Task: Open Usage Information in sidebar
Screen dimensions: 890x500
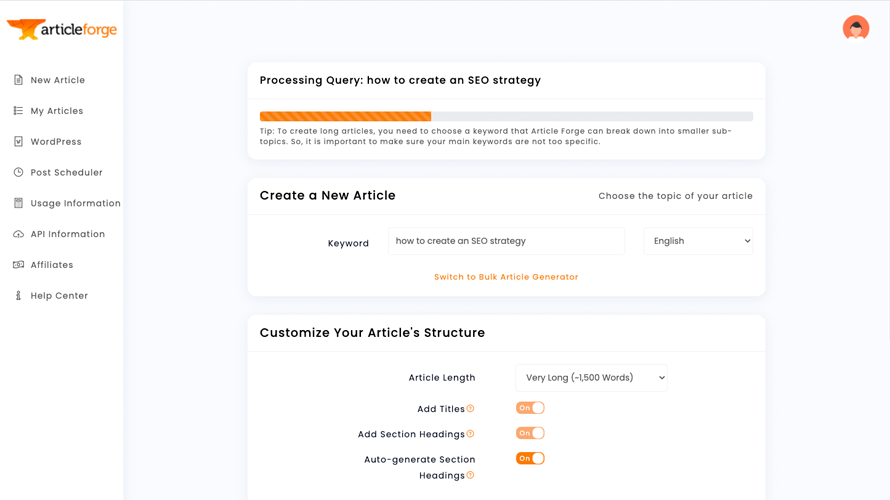Action: [x=75, y=203]
